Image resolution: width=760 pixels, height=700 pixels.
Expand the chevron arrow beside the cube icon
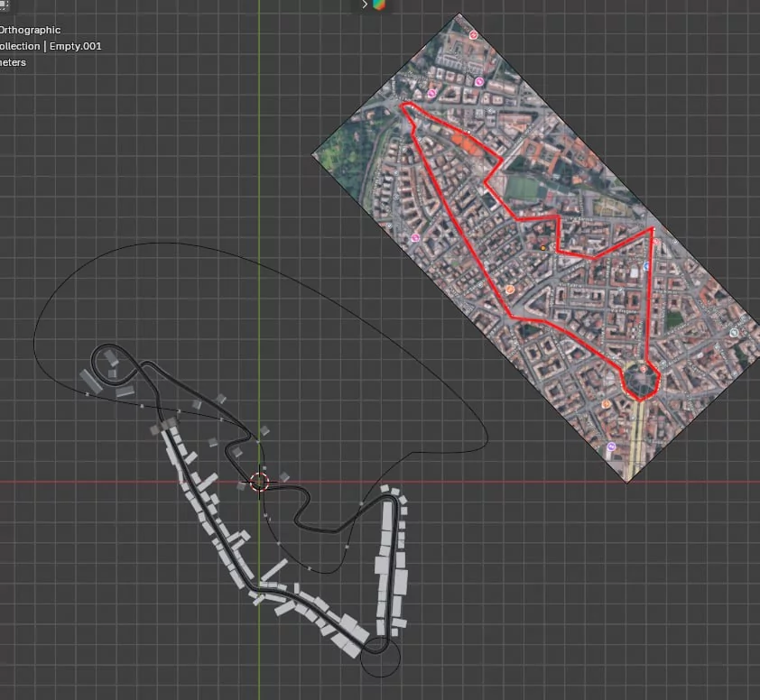click(365, 5)
